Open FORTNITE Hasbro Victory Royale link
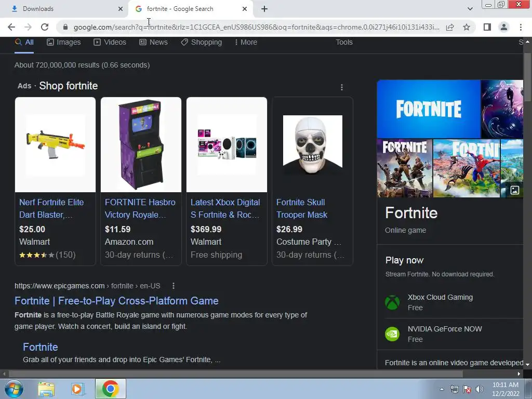The height and width of the screenshot is (399, 532). pyautogui.click(x=140, y=208)
